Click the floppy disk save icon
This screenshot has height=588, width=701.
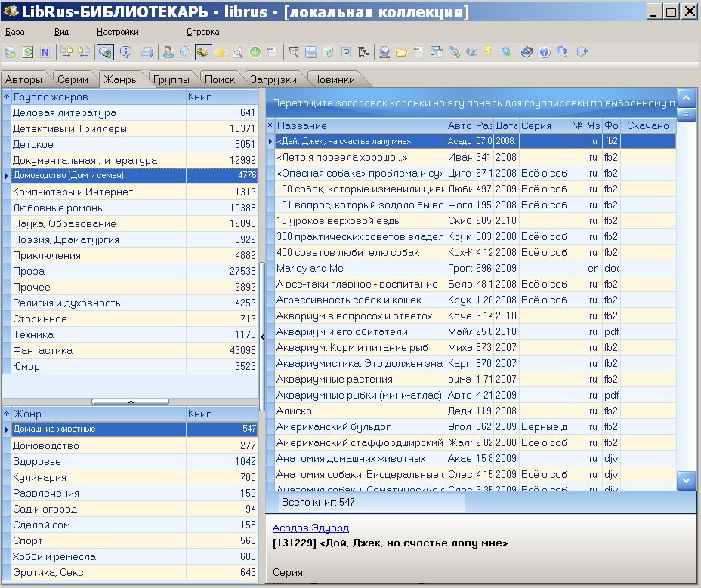tap(310, 52)
